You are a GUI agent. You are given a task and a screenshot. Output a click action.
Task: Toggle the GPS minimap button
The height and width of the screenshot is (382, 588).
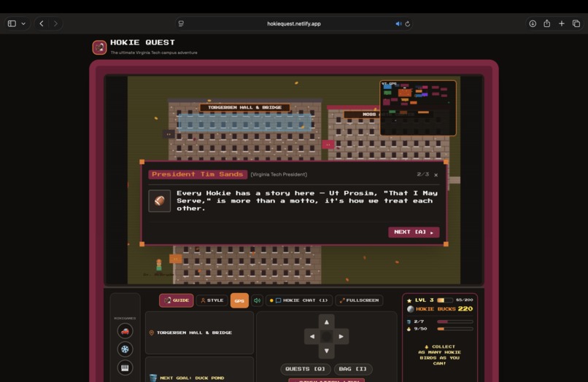(239, 300)
